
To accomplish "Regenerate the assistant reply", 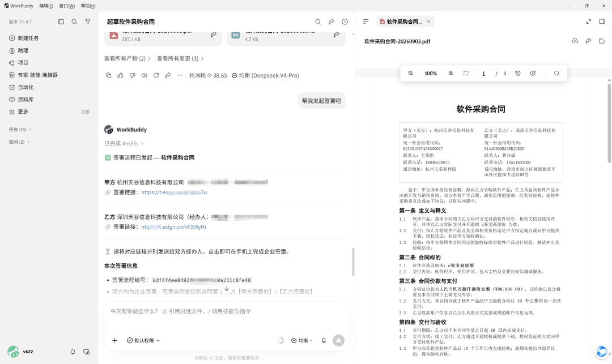I will 156,76.
